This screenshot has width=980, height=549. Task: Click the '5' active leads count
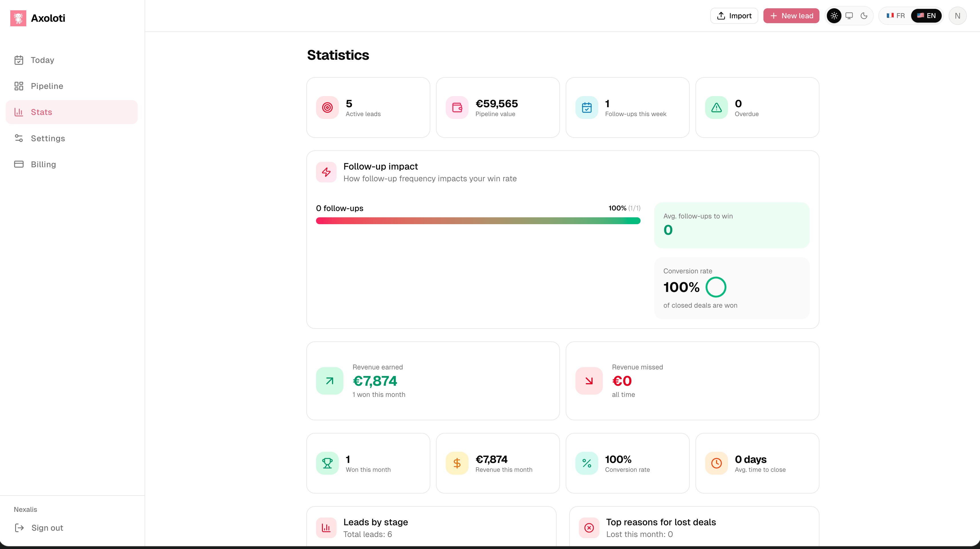pos(349,104)
